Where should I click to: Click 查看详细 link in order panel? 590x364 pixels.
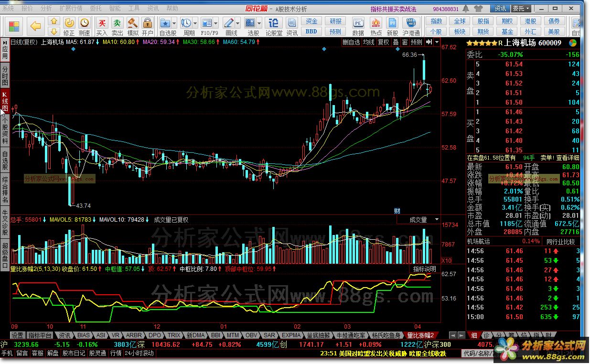point(568,158)
